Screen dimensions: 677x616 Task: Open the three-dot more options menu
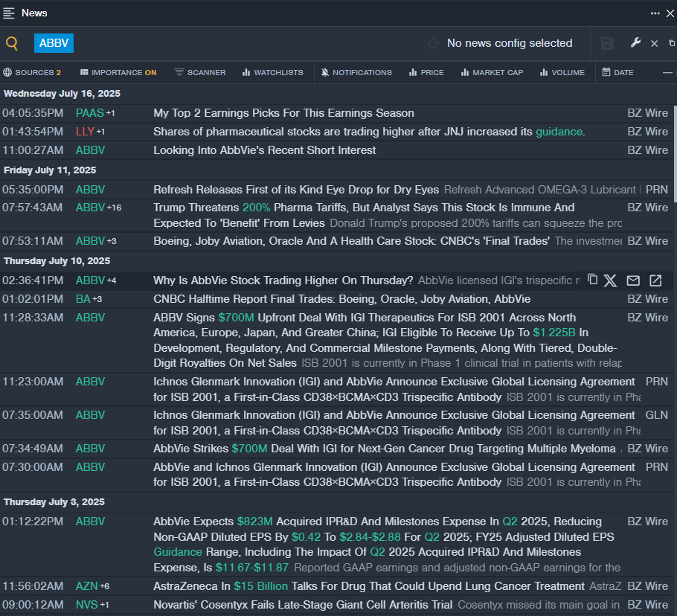[x=655, y=13]
